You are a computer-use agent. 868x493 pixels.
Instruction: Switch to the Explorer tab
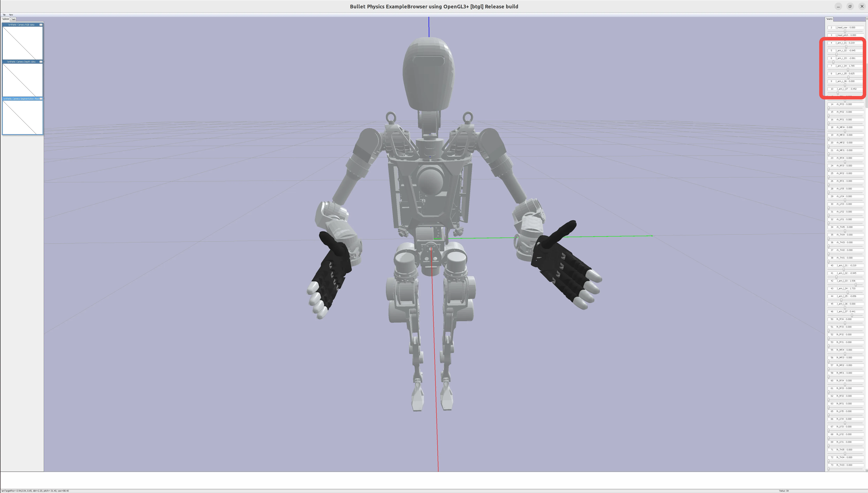click(6, 19)
